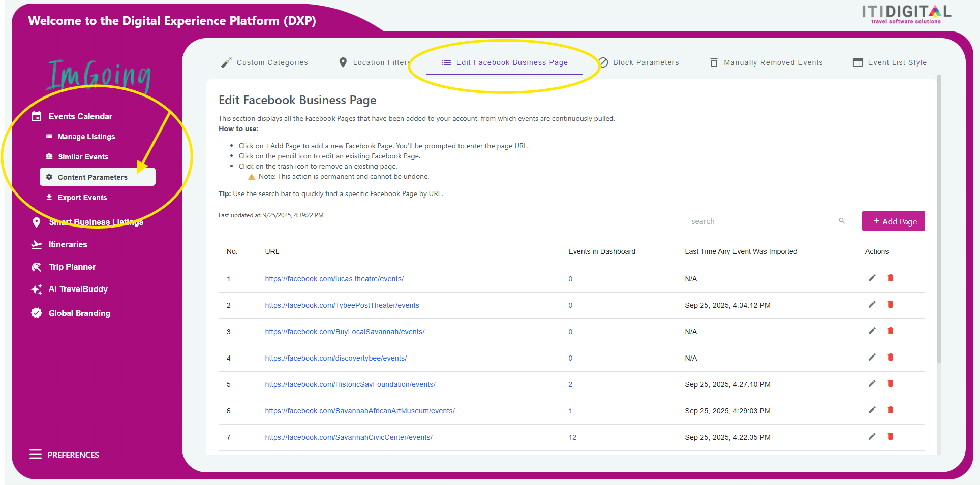The image size is (980, 485).
Task: Delete the TybeePostTheater page with trash icon
Action: pyautogui.click(x=891, y=304)
